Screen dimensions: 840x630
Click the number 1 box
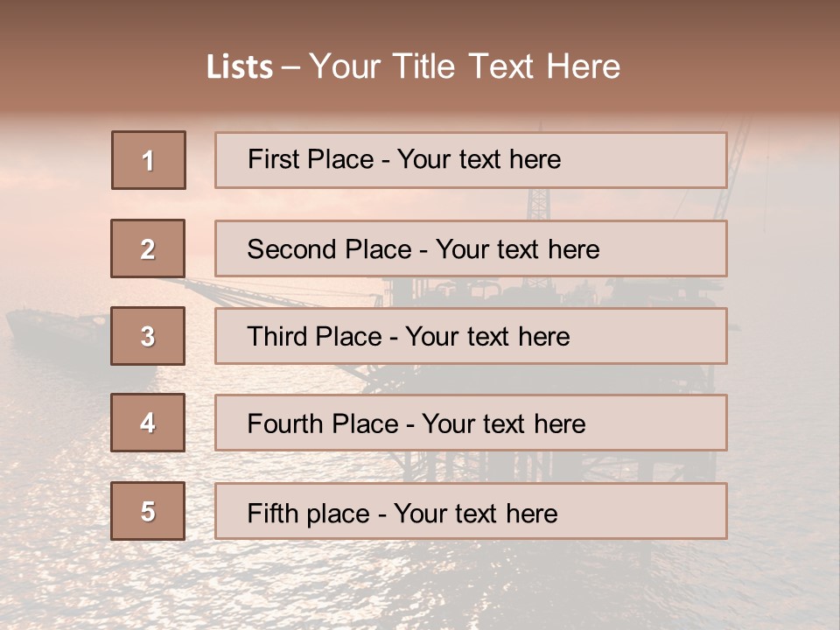149,160
